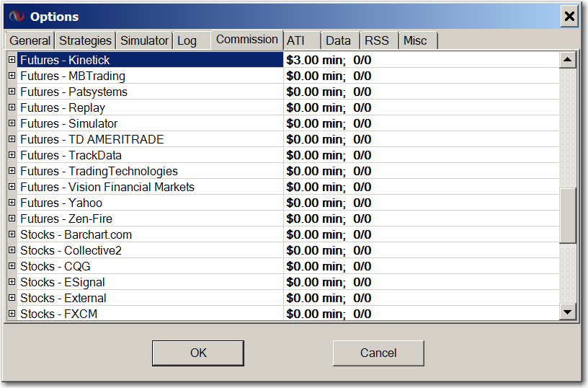The image size is (588, 388).
Task: Expand the Stocks - External row
Action: pyautogui.click(x=12, y=298)
